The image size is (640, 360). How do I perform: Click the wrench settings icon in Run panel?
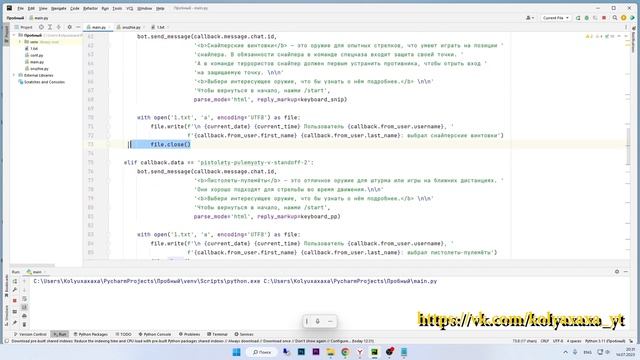[15, 290]
